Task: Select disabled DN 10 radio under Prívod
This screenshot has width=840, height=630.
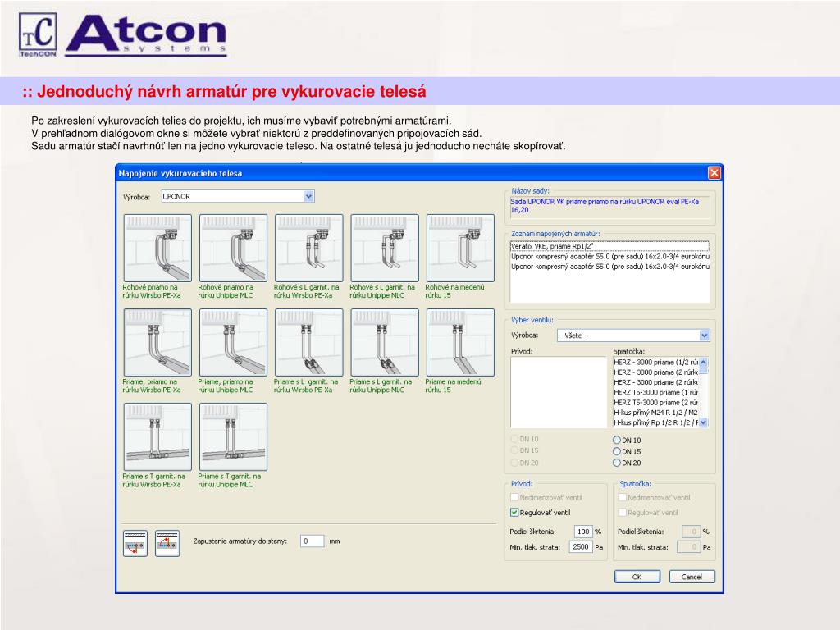Action: click(515, 439)
